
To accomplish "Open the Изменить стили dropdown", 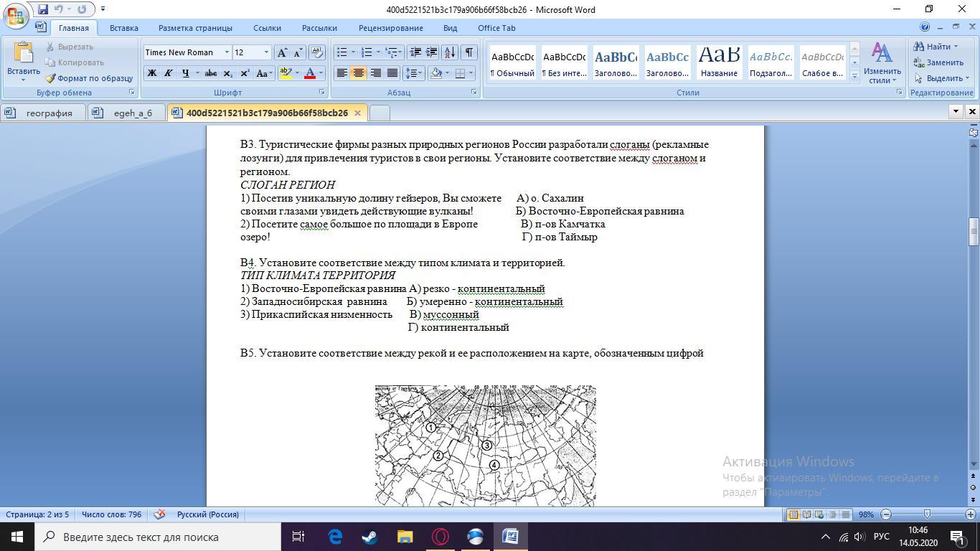I will pyautogui.click(x=882, y=63).
